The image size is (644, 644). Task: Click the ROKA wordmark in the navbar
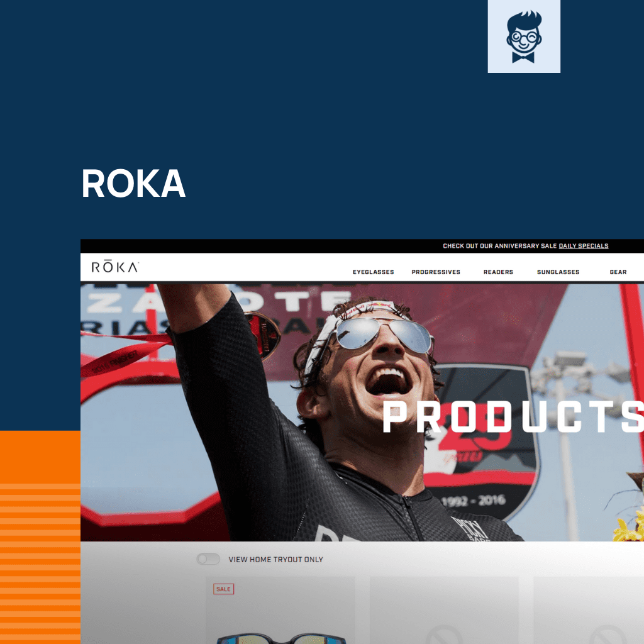115,267
